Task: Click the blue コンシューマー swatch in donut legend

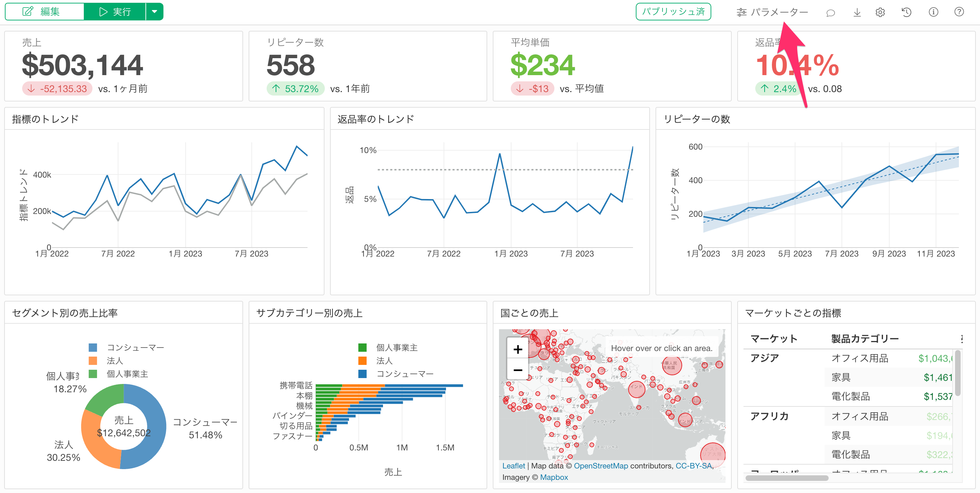Action: click(x=93, y=347)
